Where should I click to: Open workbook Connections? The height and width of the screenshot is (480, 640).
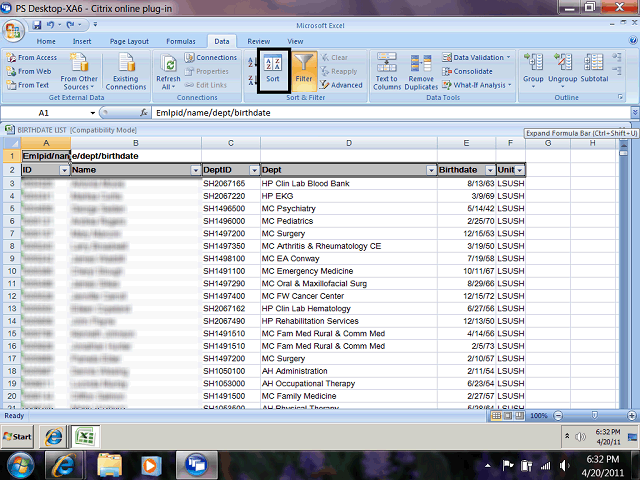click(x=210, y=58)
